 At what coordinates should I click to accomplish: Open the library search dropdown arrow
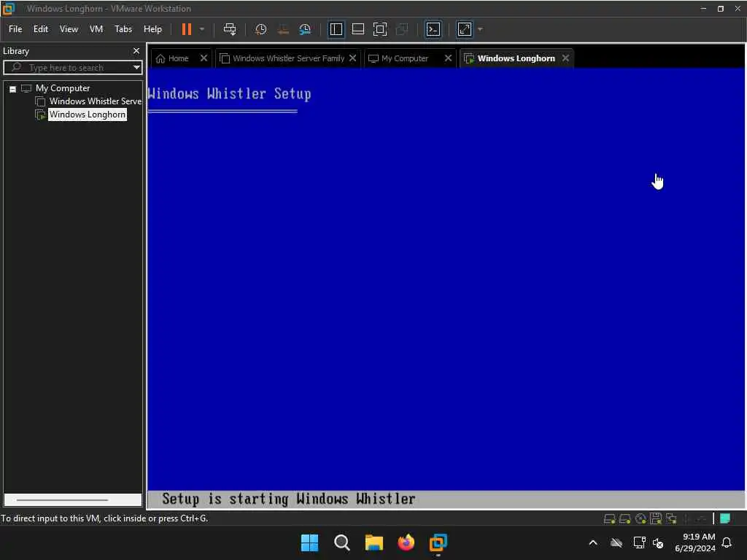point(136,68)
